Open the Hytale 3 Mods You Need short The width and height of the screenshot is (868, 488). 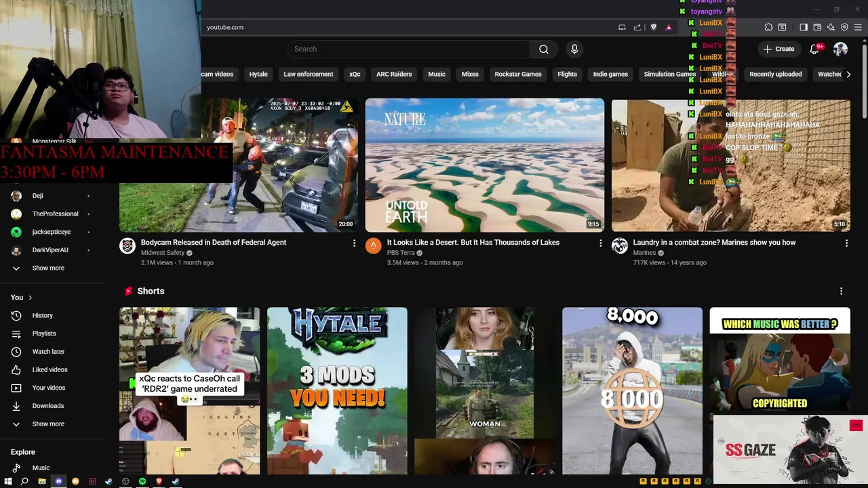tap(337, 391)
